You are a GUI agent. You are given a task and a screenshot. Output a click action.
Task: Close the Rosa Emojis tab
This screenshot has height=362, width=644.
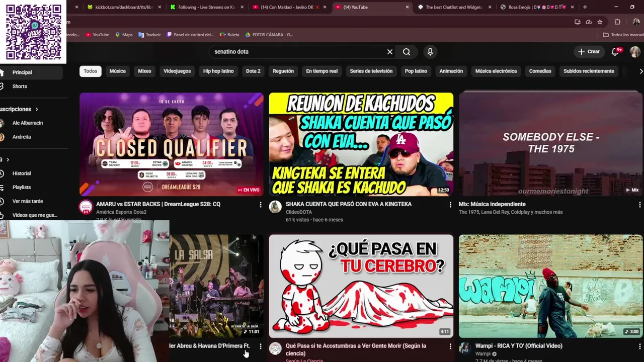pyautogui.click(x=572, y=7)
